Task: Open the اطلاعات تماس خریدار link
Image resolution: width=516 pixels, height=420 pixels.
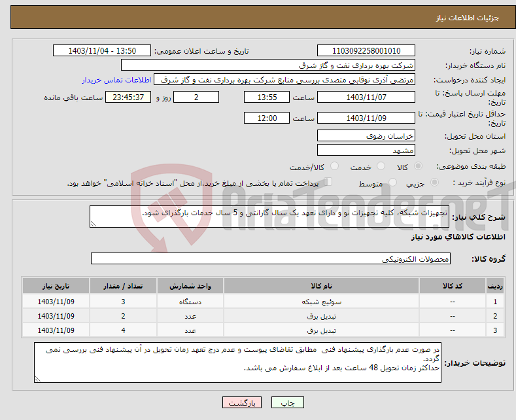Action: (x=116, y=80)
